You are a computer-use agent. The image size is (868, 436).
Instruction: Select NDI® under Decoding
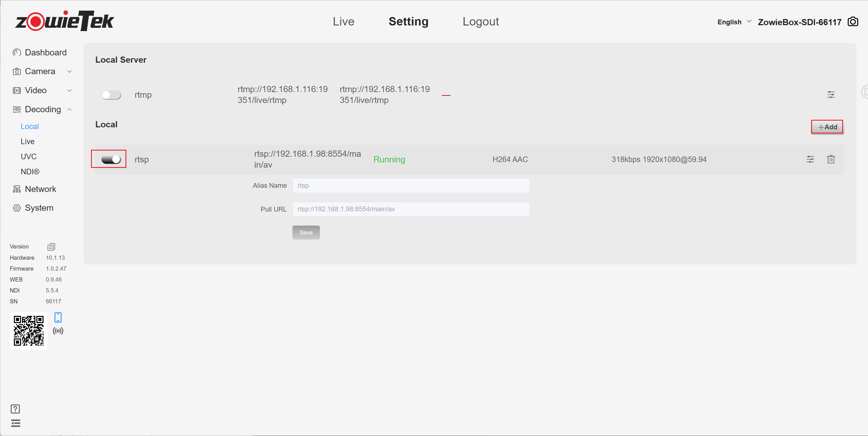[30, 172]
